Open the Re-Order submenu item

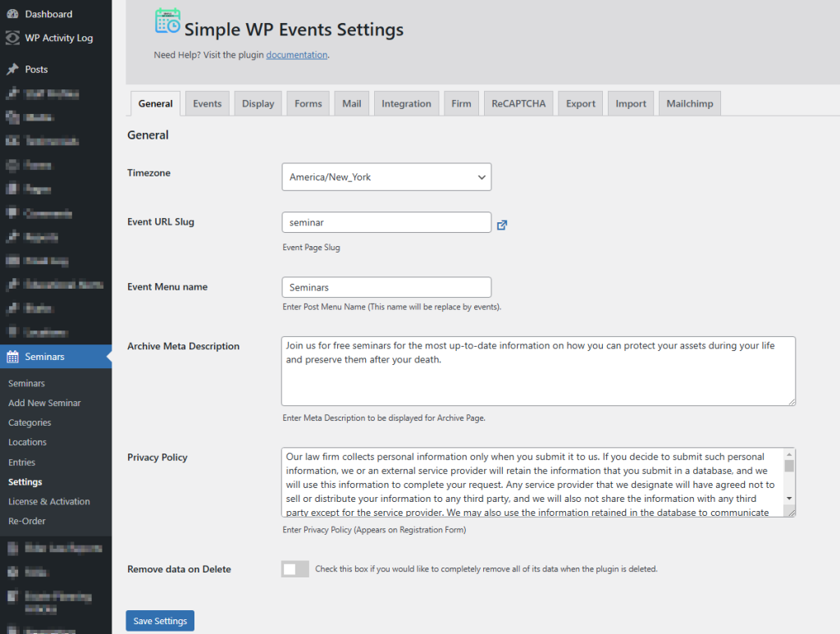(x=27, y=521)
